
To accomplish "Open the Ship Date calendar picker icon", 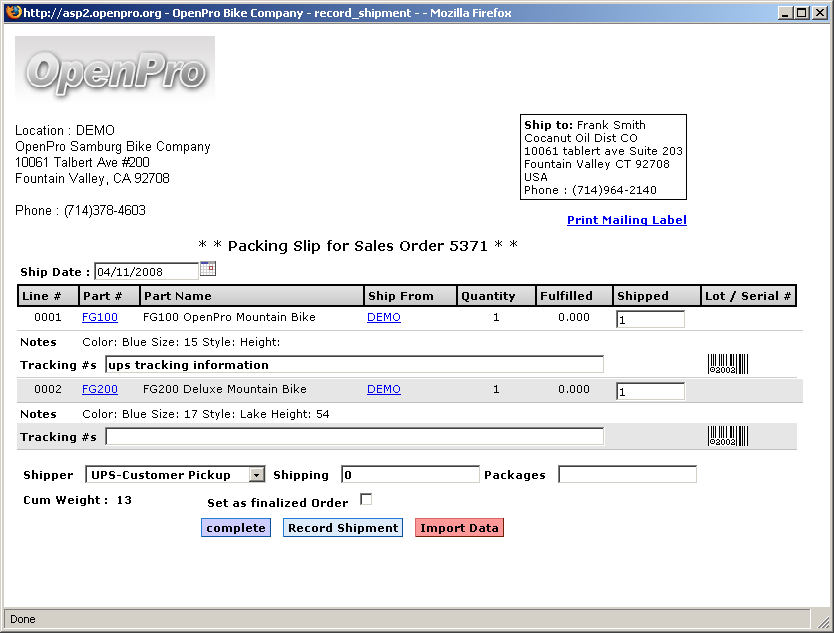I will [x=208, y=269].
